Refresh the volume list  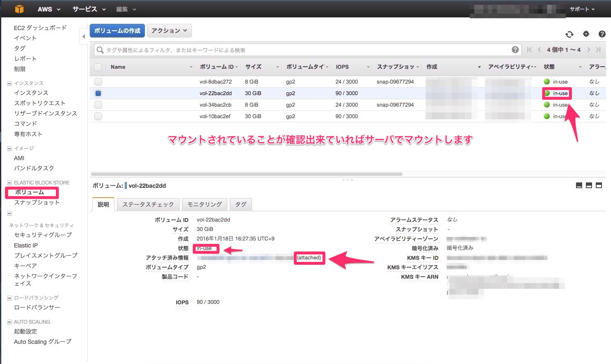[x=569, y=34]
